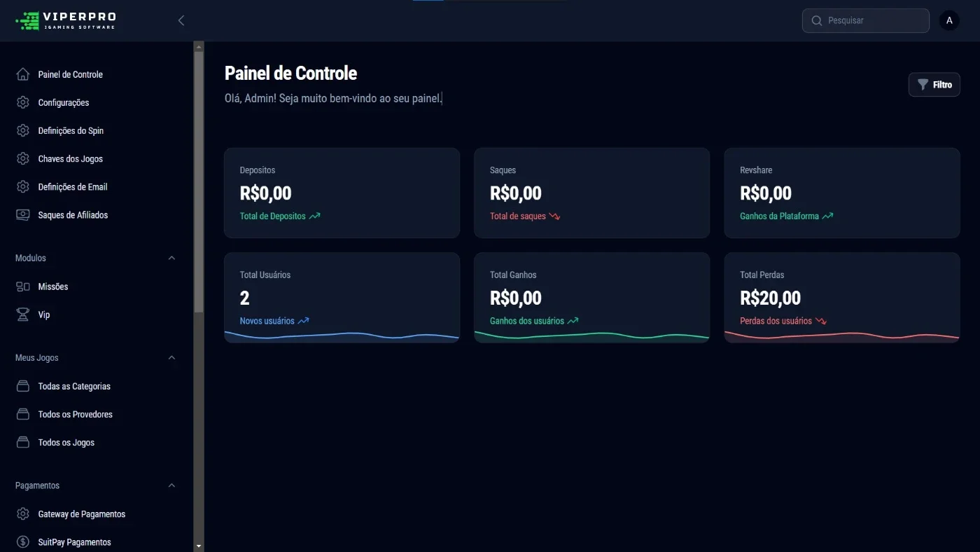Click the ViperPro logo in the header
980x552 pixels.
pyautogui.click(x=66, y=20)
